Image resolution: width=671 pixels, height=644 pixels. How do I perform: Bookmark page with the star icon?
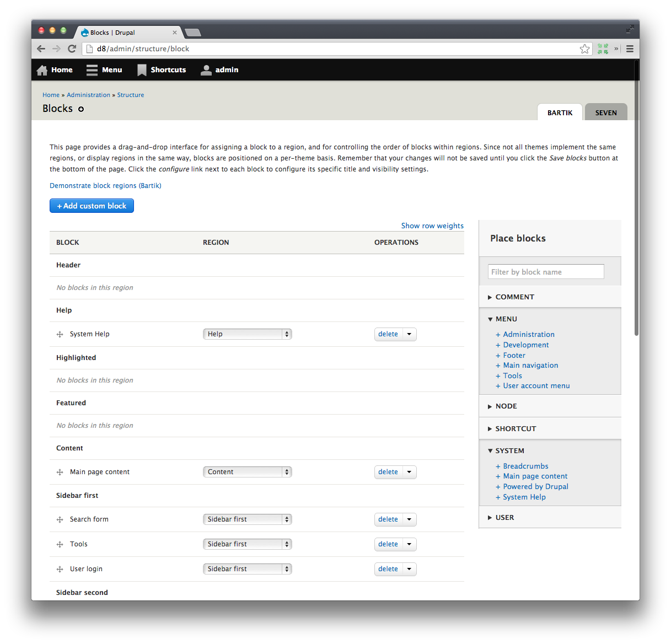pos(585,49)
